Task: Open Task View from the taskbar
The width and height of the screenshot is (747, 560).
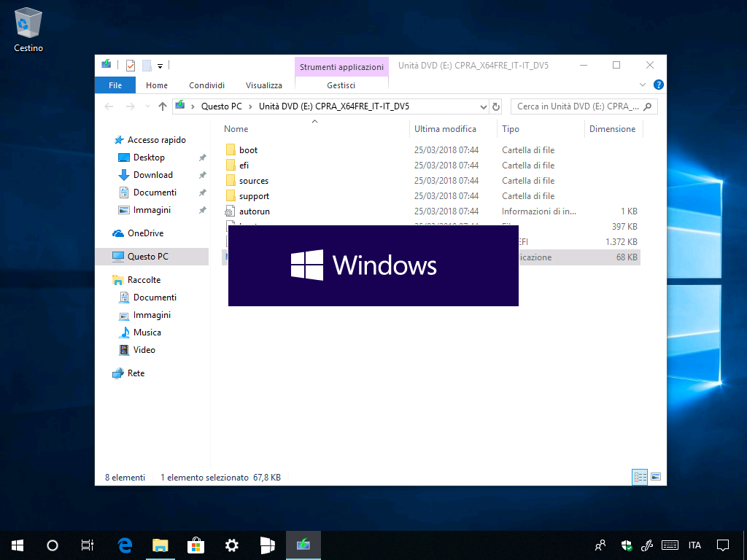Action: (x=88, y=545)
